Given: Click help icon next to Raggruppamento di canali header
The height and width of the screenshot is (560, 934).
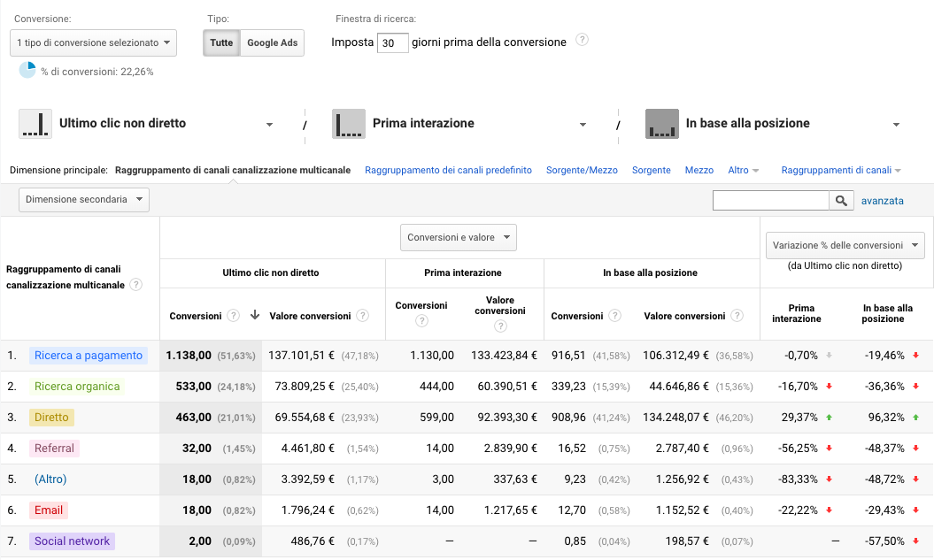Looking at the screenshot, I should point(135,285).
